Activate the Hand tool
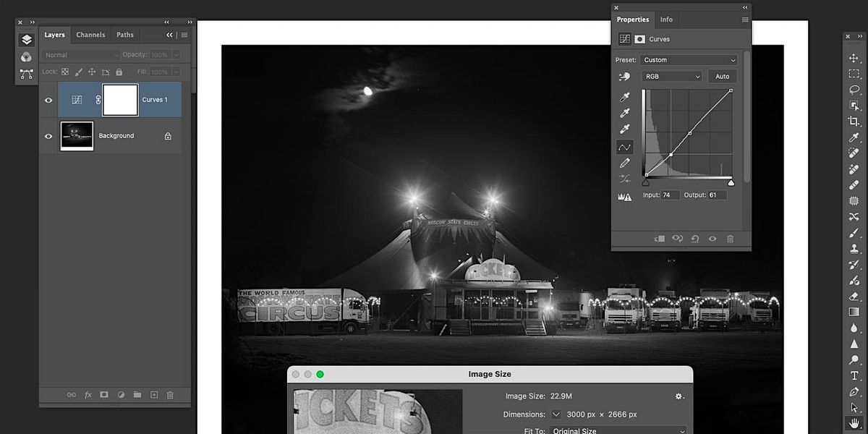The image size is (868, 434). point(855,422)
